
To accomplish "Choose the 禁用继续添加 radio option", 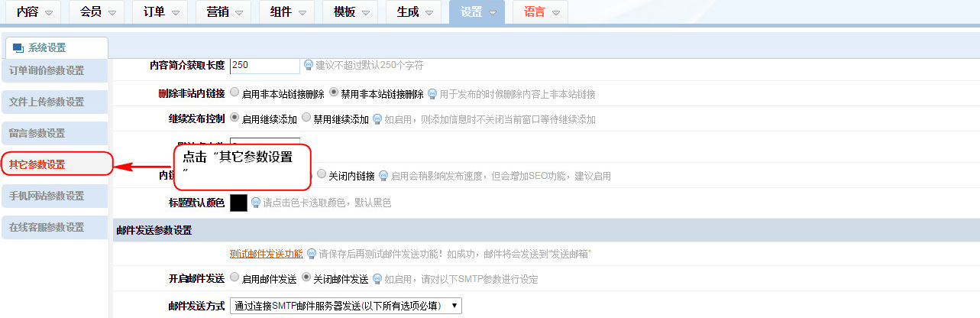I will pyautogui.click(x=306, y=118).
